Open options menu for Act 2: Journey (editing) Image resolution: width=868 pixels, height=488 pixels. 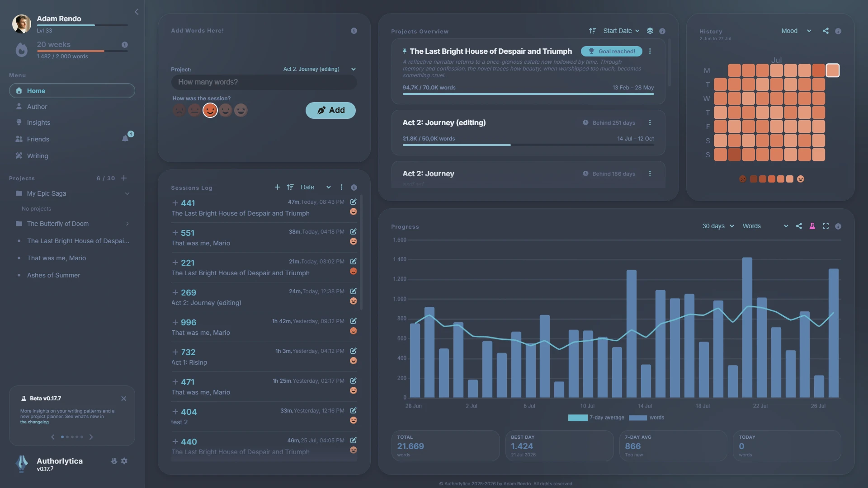pyautogui.click(x=650, y=122)
